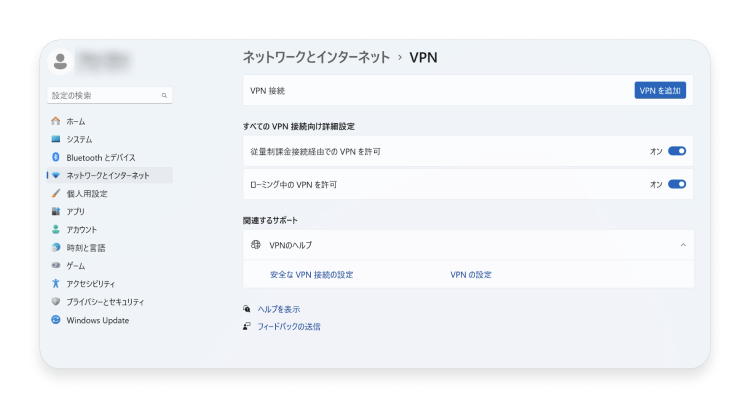Open アクセシビリティ settings category

coord(110,284)
